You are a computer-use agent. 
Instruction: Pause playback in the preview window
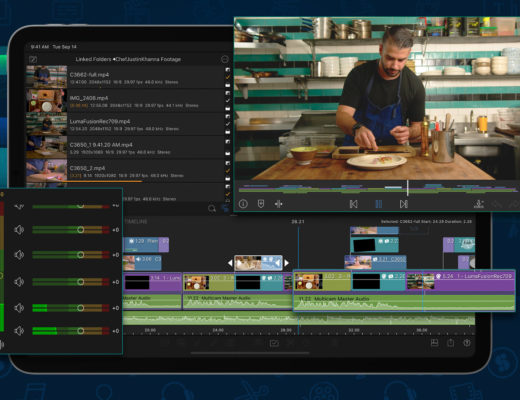coord(379,204)
